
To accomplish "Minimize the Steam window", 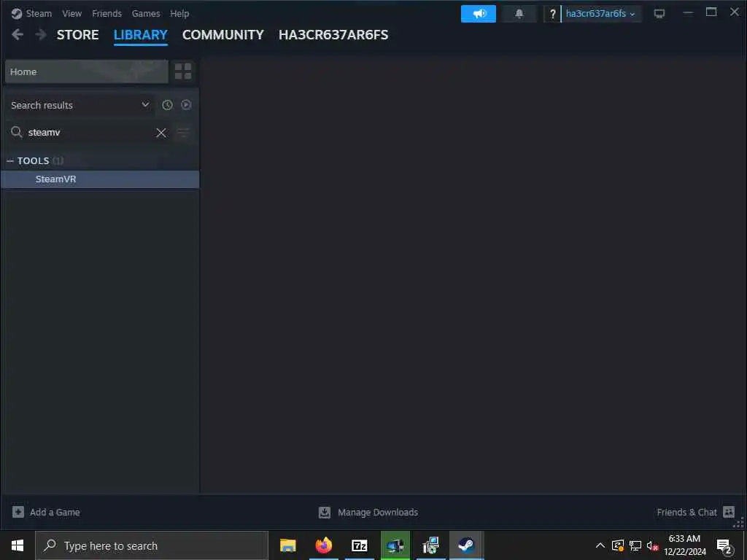I will pos(688,13).
